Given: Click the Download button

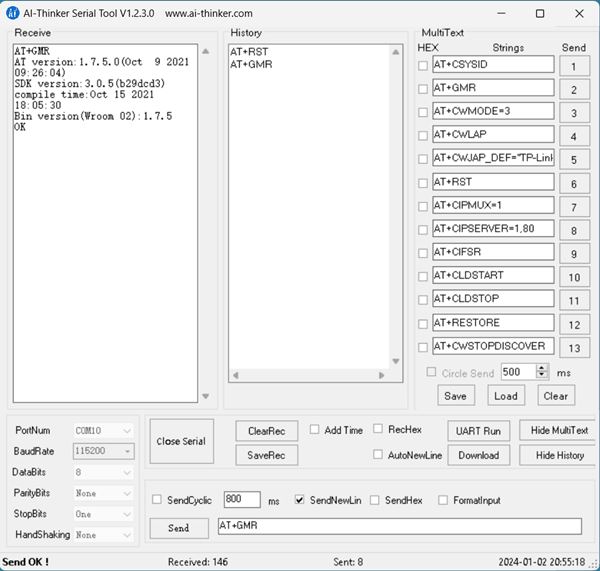Looking at the screenshot, I should (x=478, y=455).
